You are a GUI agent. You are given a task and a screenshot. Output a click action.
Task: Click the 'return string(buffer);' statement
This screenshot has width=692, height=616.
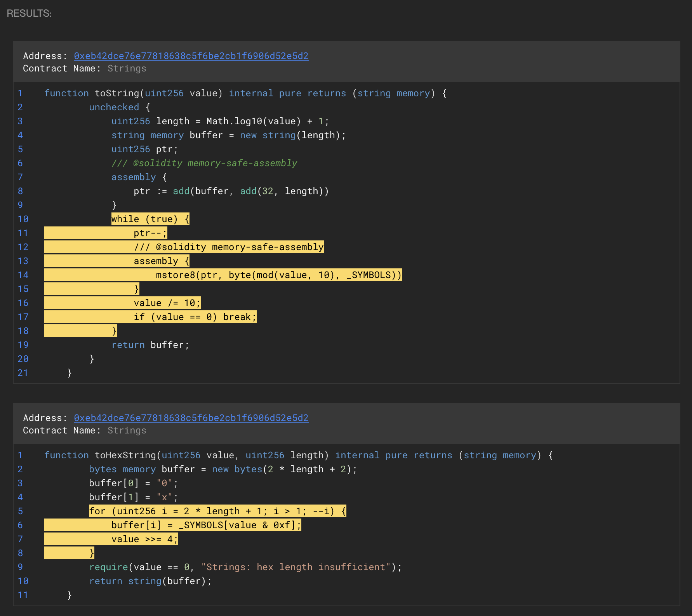(150, 581)
